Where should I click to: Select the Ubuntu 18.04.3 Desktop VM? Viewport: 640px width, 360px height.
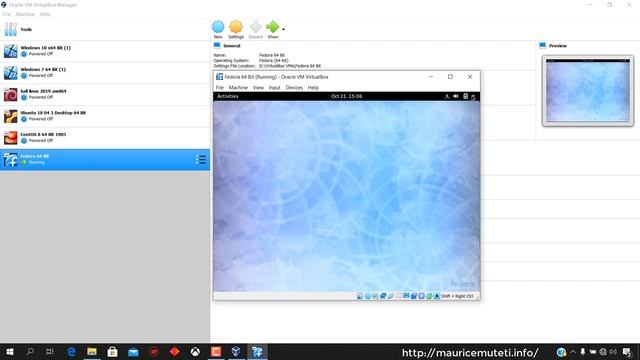click(x=105, y=116)
